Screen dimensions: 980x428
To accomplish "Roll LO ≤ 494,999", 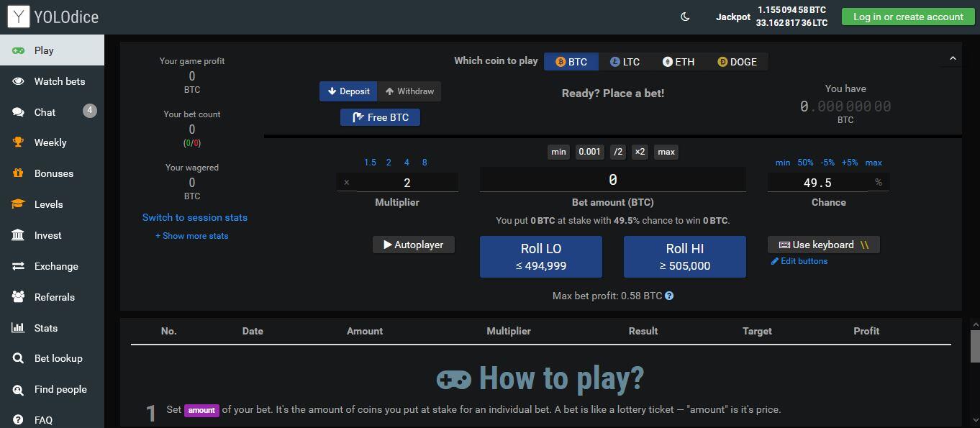I will 541,257.
